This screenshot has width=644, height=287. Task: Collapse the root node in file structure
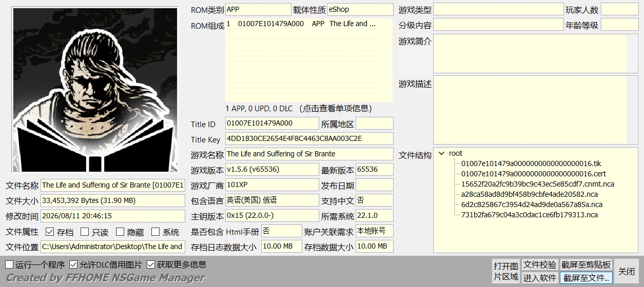tap(442, 153)
